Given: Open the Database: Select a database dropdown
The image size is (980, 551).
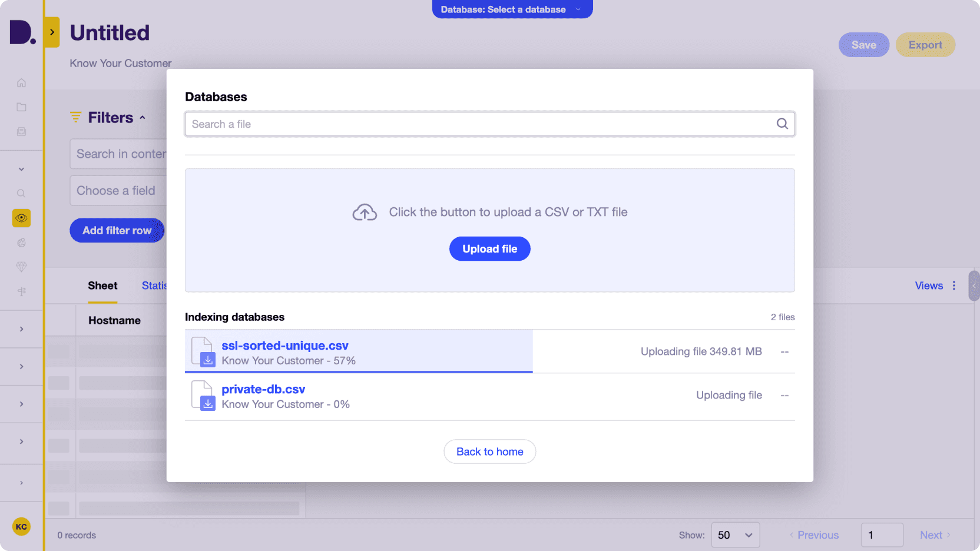Looking at the screenshot, I should pyautogui.click(x=511, y=9).
